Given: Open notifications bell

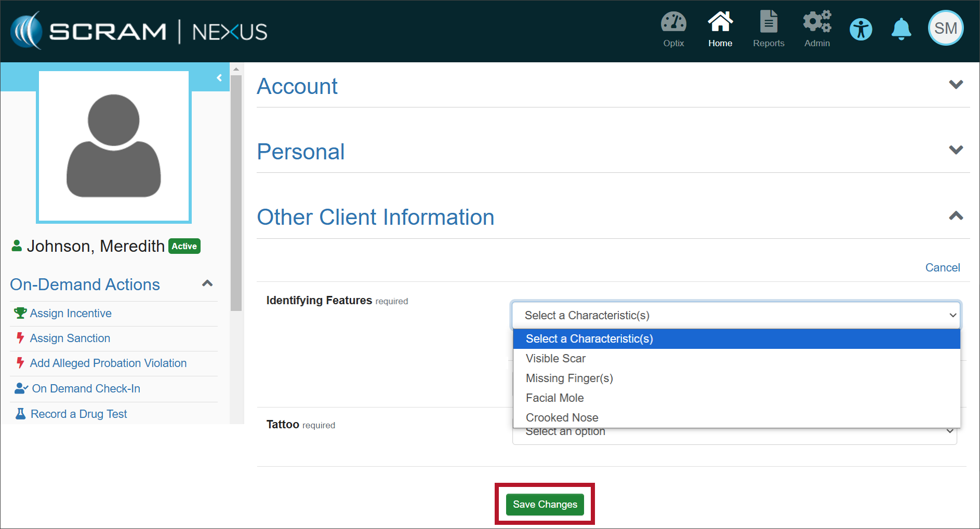Looking at the screenshot, I should click(x=902, y=29).
